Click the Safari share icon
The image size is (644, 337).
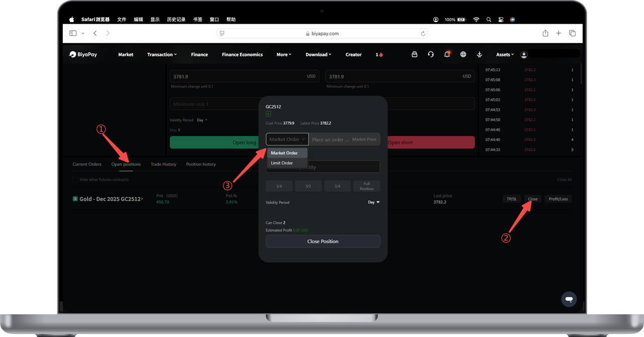pos(545,33)
